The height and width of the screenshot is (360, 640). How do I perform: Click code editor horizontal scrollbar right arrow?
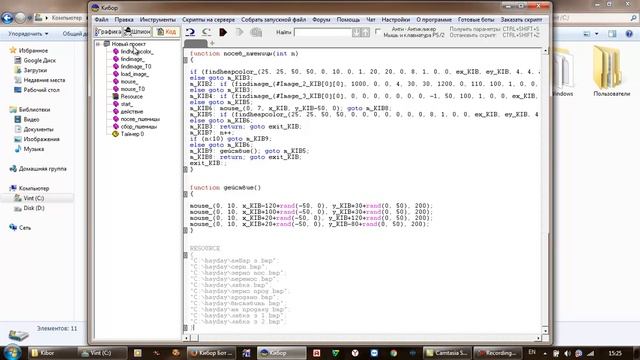(538, 338)
